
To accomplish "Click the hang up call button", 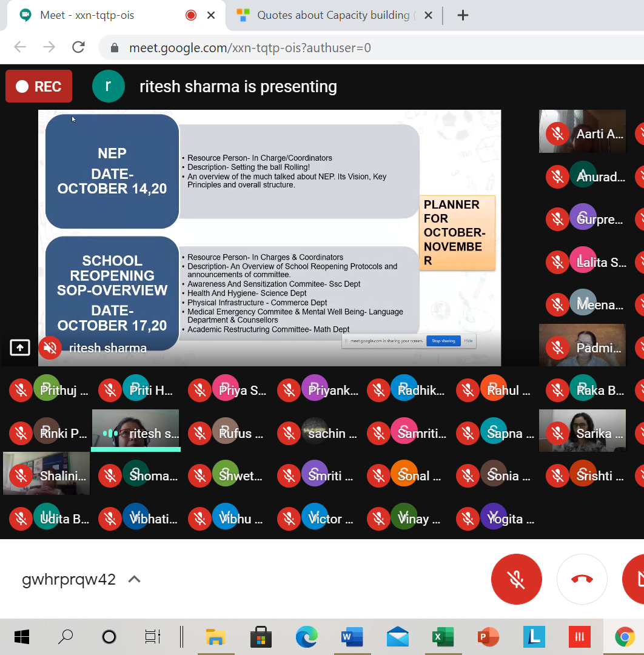I will [x=582, y=579].
